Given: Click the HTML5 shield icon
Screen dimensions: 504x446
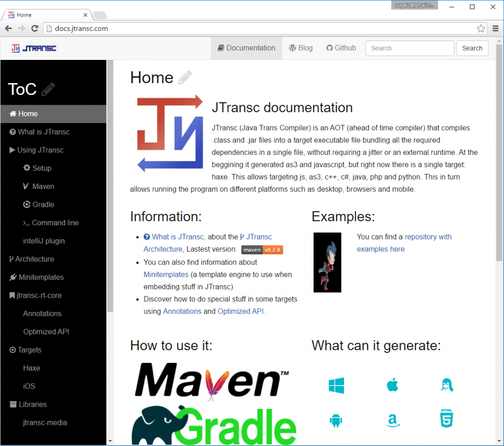Looking at the screenshot, I should click(x=447, y=418).
